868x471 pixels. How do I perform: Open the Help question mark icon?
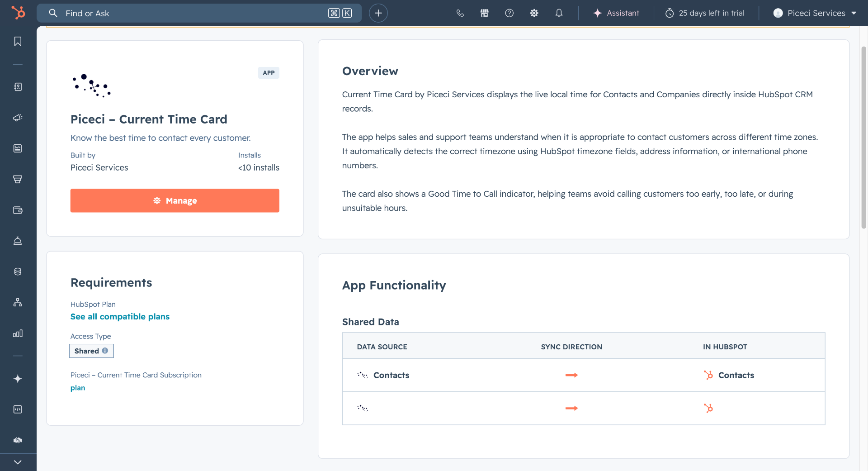(509, 13)
